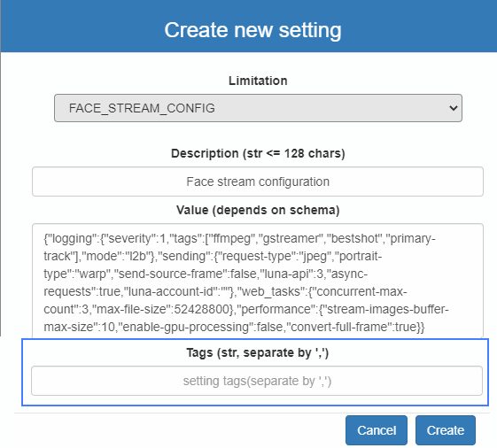497x448 pixels.
Task: Click the Limitation label
Action: (258, 81)
